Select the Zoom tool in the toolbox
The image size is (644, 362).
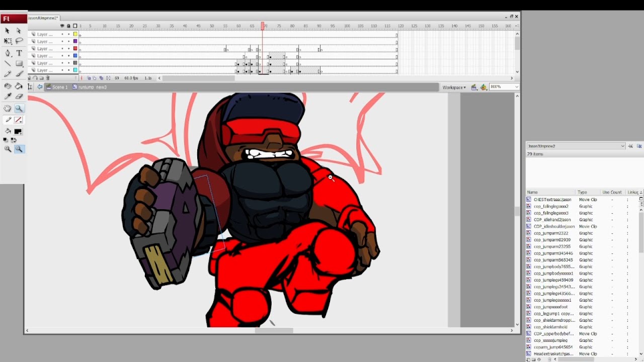19,108
